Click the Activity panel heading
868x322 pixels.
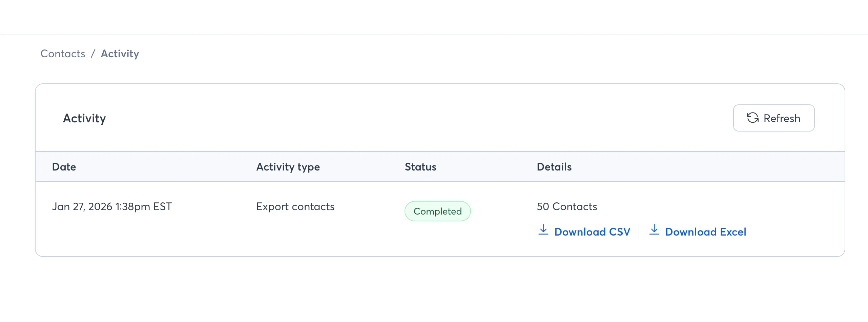pyautogui.click(x=84, y=118)
